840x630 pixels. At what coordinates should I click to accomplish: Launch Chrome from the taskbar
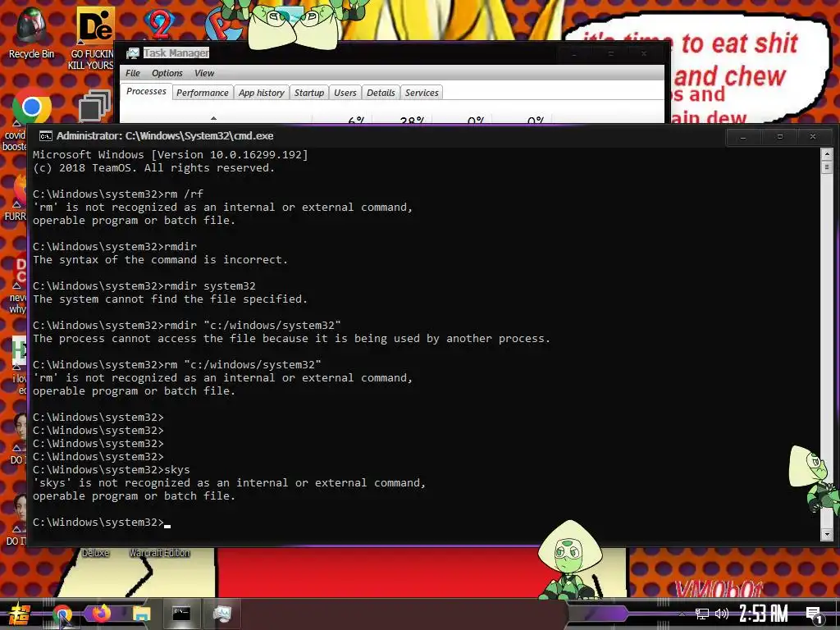[x=62, y=614]
